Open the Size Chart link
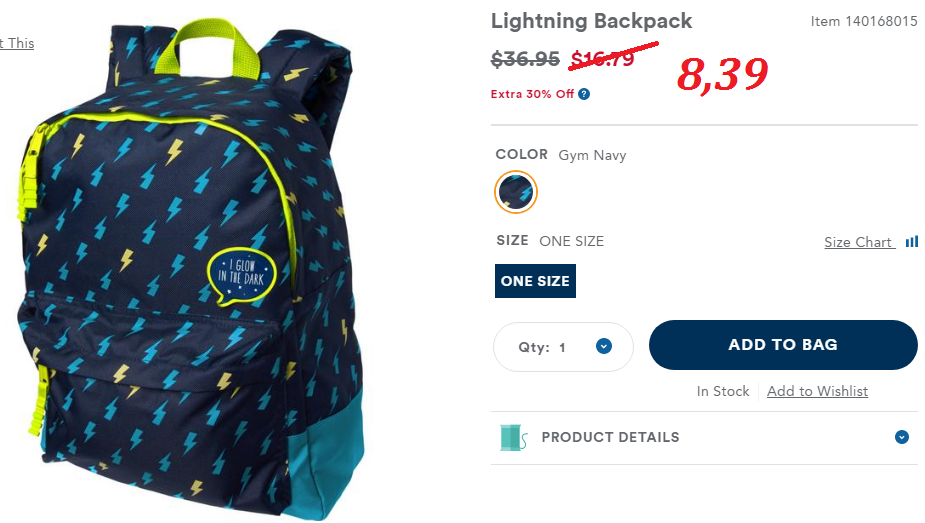This screenshot has height=523, width=925. [858, 242]
